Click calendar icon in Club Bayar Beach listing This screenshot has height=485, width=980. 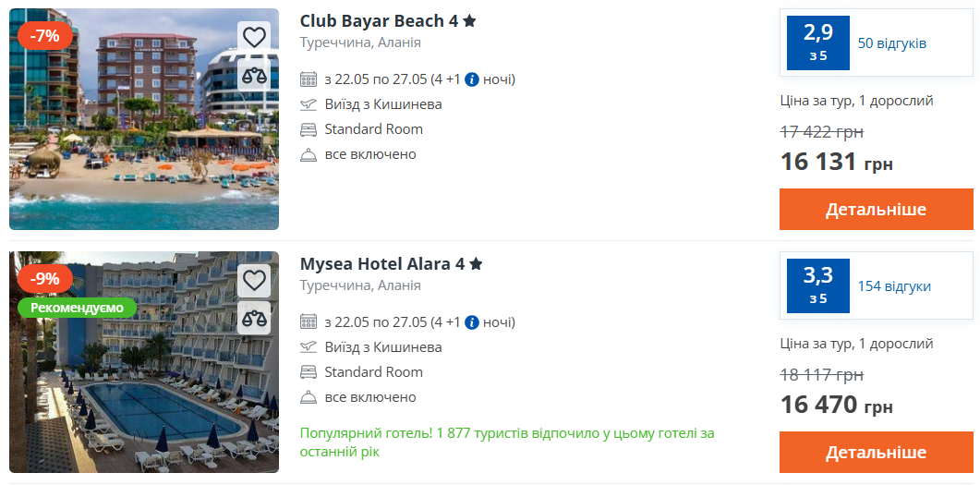click(309, 79)
